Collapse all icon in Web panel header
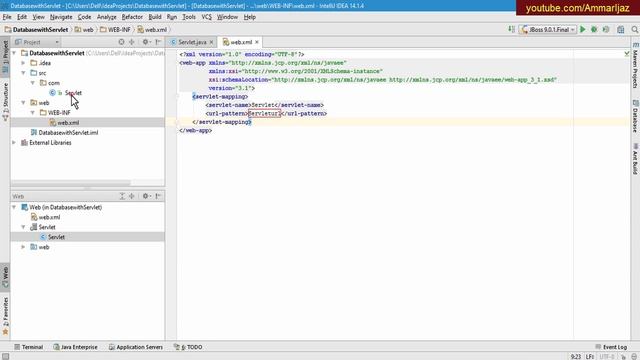 coord(131,196)
